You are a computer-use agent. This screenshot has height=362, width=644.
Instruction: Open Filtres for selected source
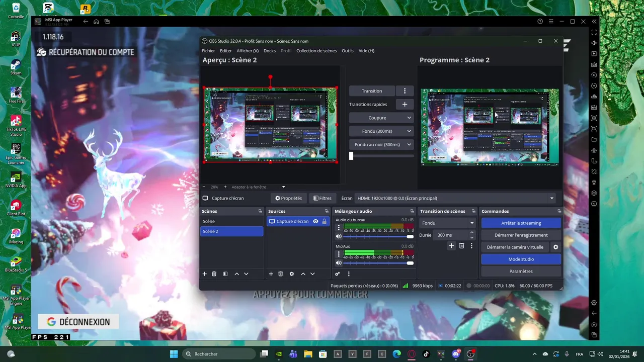point(322,198)
